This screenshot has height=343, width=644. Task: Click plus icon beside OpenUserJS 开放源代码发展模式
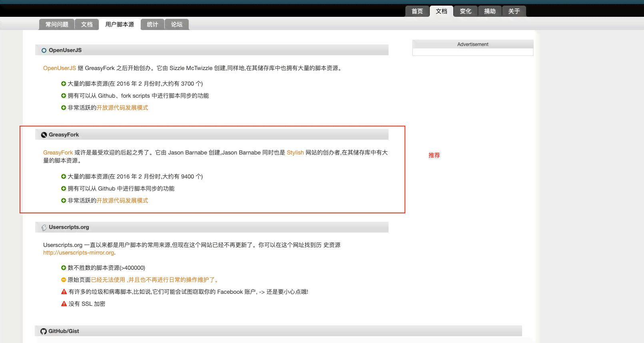point(64,108)
